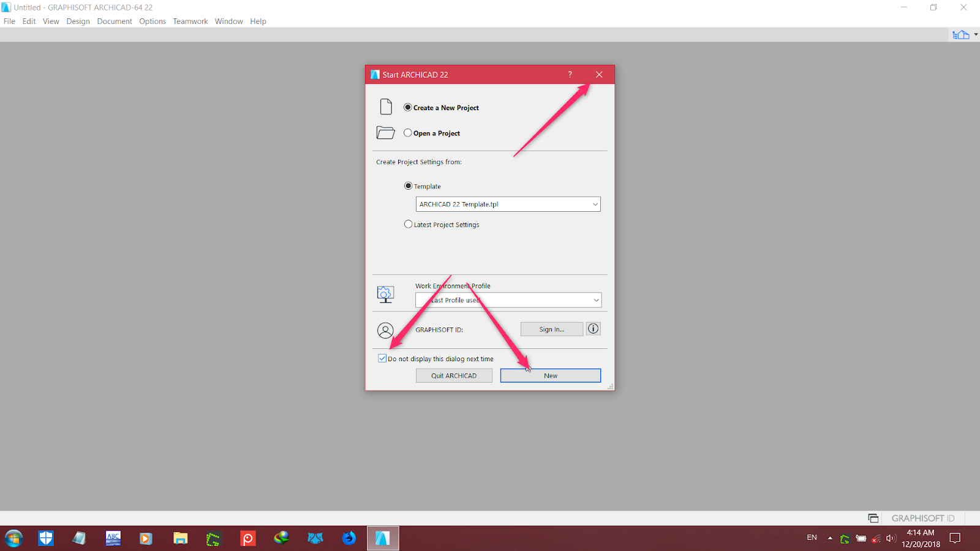Image resolution: width=980 pixels, height=551 pixels.
Task: Select Latest Project Settings radio button
Action: point(409,225)
